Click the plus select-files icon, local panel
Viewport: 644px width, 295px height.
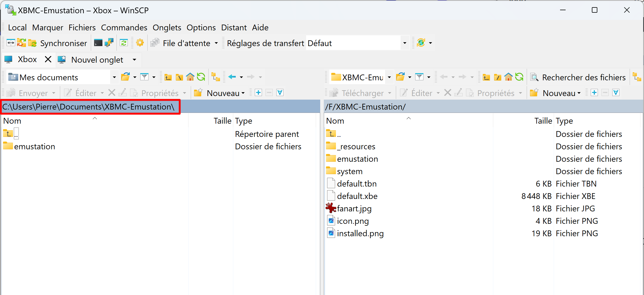[258, 93]
